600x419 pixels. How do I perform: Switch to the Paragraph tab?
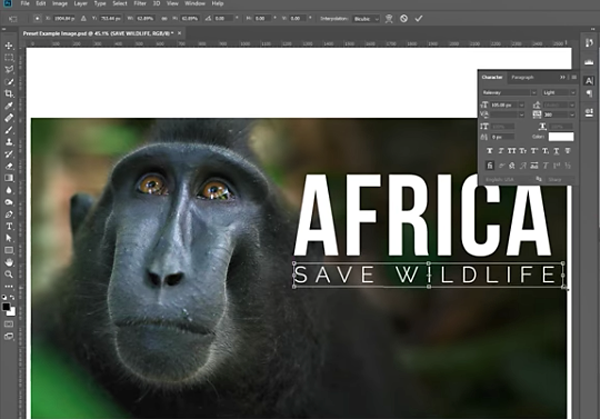522,77
